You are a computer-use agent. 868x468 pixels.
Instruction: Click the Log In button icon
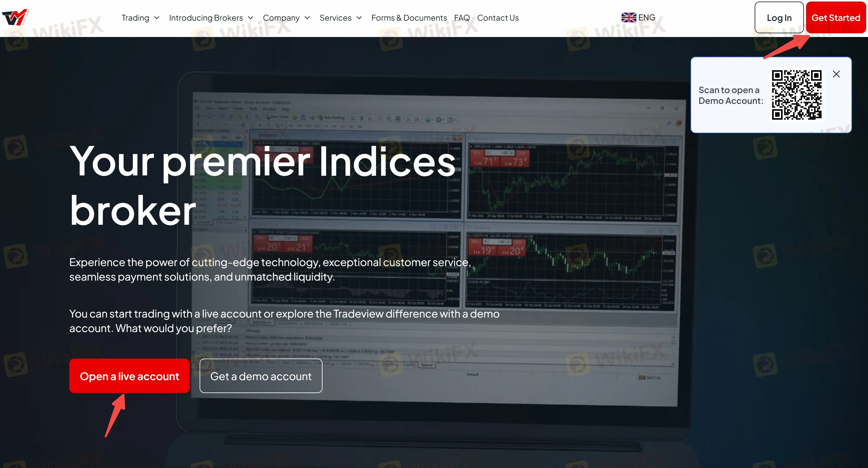tap(778, 17)
